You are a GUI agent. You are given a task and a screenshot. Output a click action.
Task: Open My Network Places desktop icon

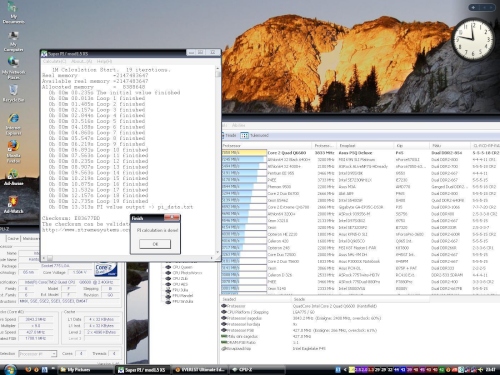point(13,68)
